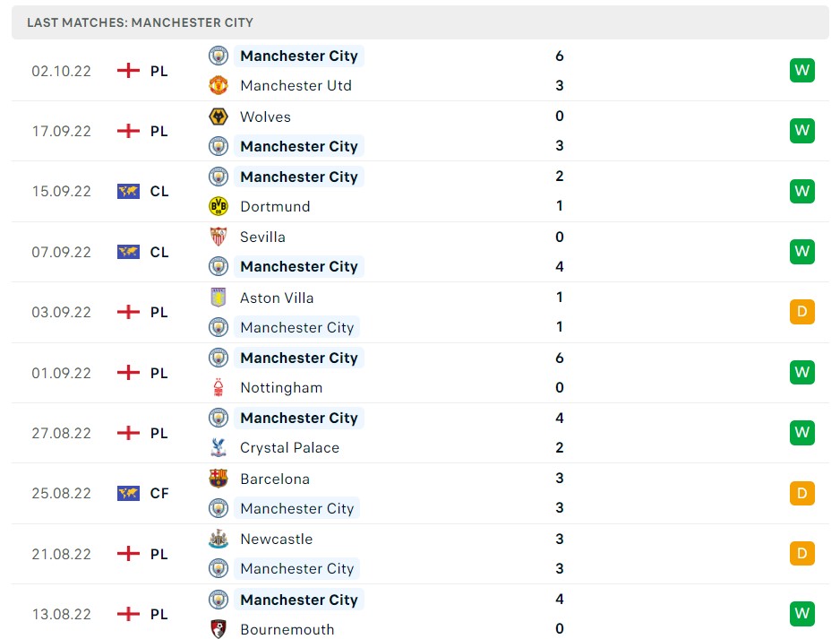Click the Champions League icon on the Dortmund match
This screenshot has height=639, width=840.
coord(129,191)
